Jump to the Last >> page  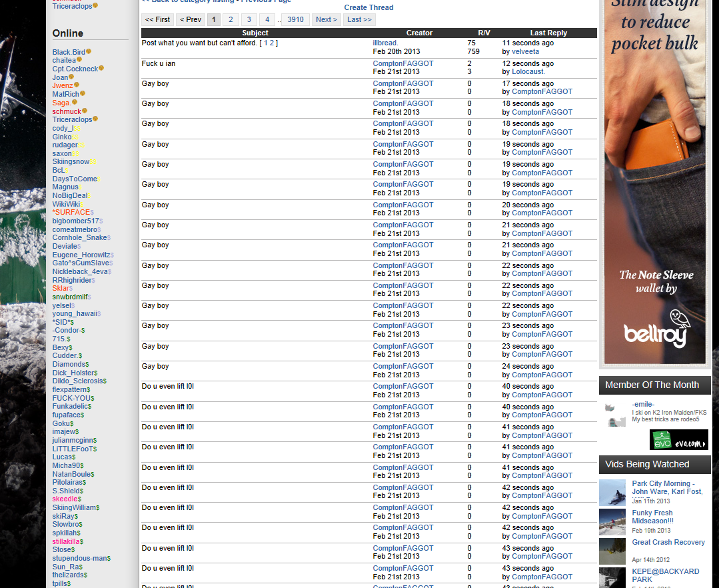tap(359, 19)
